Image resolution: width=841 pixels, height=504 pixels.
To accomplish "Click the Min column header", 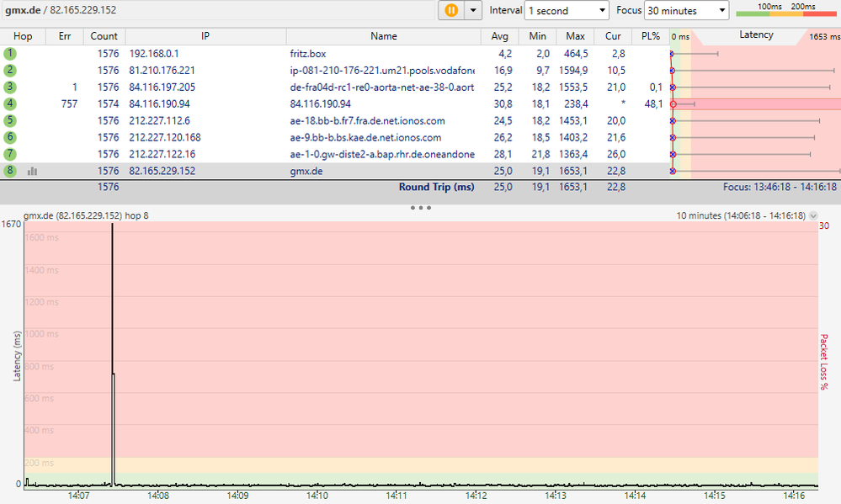I will (x=537, y=36).
